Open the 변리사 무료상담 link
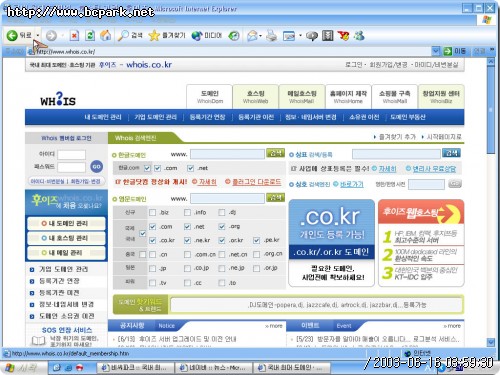This screenshot has width=500, height=375. [434, 169]
